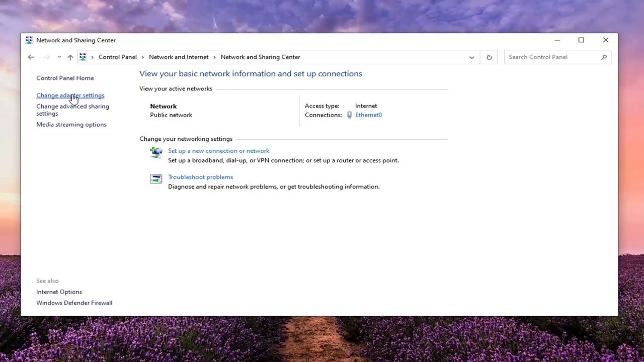Click the 'Internet' access type value
The width and height of the screenshot is (644, 362).
(366, 106)
